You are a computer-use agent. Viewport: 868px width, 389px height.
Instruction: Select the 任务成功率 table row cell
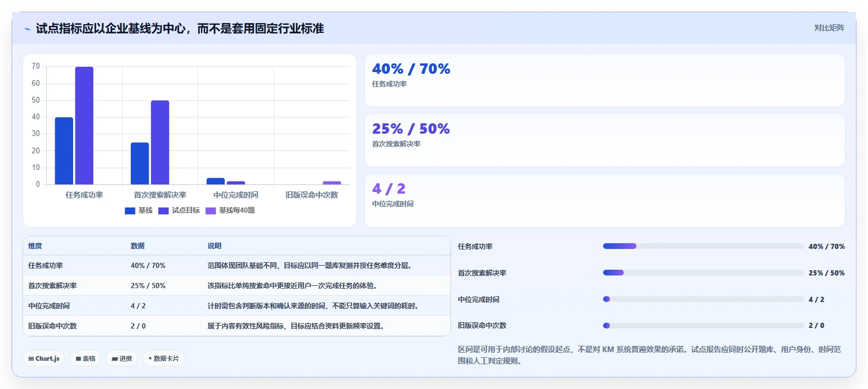46,266
